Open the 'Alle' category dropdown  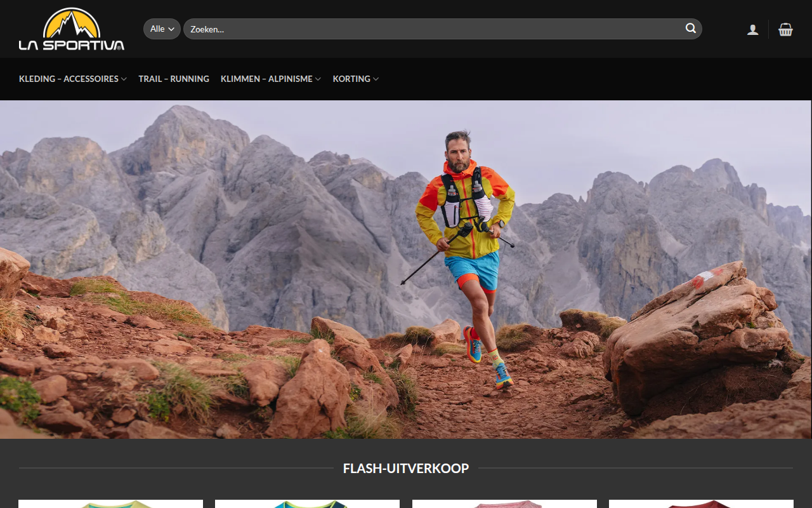tap(162, 29)
